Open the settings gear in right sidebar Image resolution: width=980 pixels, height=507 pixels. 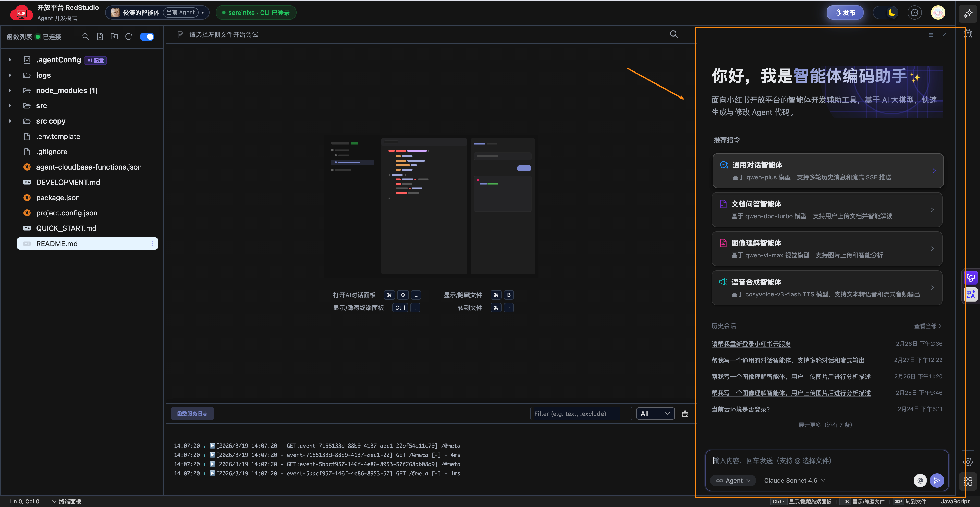[968, 462]
